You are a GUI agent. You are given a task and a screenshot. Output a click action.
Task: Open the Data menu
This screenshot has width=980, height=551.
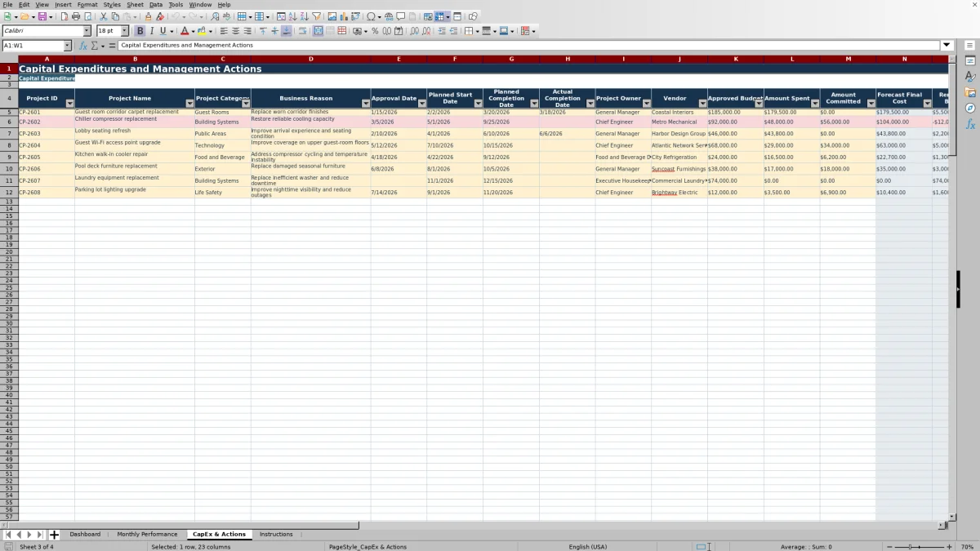[155, 4]
